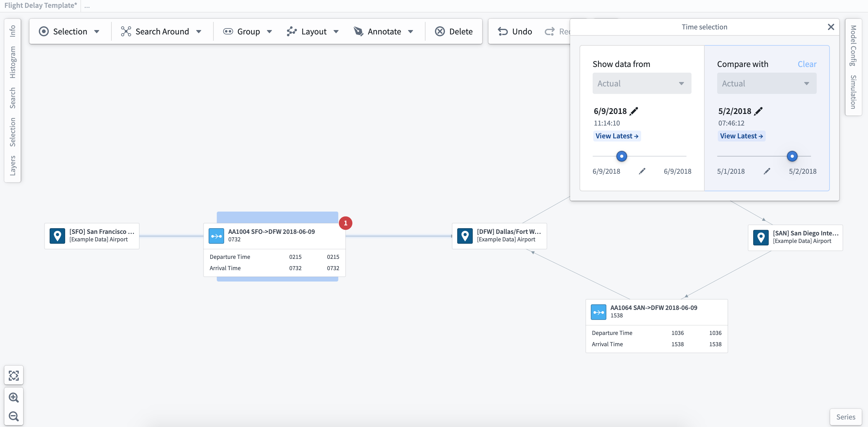868x427 pixels.
Task: Click the fit-to-screen icon
Action: tap(14, 375)
